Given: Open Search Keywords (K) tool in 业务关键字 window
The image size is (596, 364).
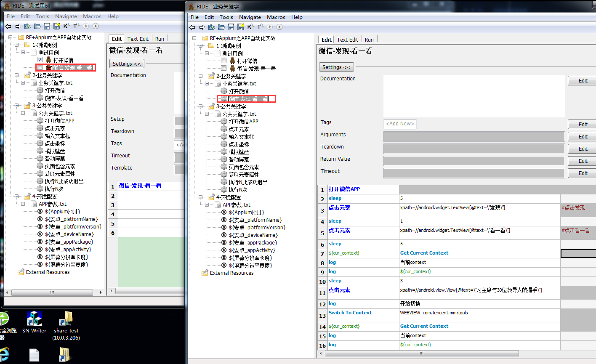Looking at the screenshot, I should point(250,27).
